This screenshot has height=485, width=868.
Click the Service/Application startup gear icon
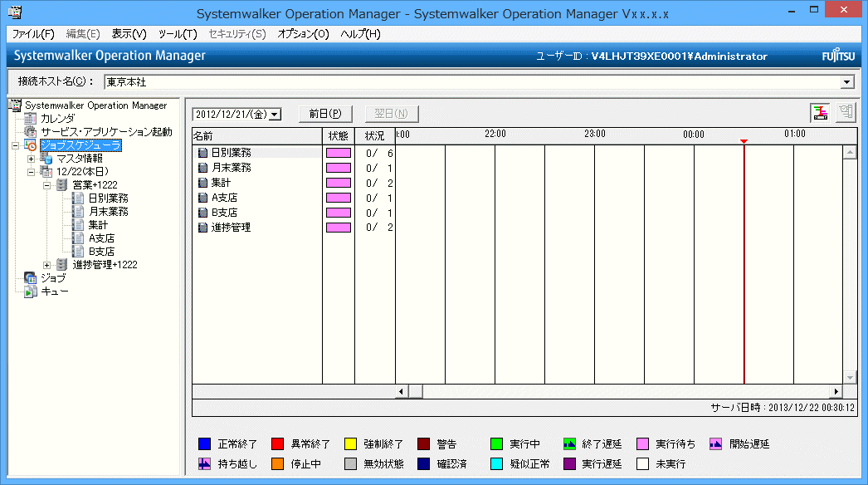click(31, 132)
